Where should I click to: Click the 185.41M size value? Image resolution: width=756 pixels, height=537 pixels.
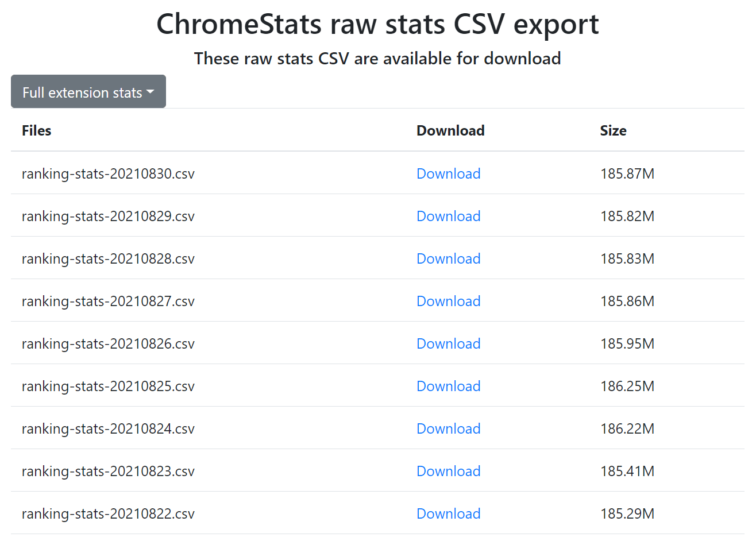(627, 471)
